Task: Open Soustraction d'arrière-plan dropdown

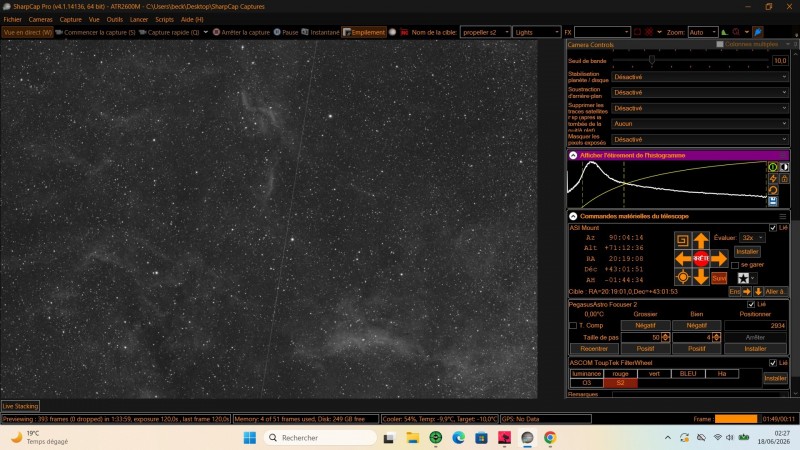Action: (x=700, y=93)
